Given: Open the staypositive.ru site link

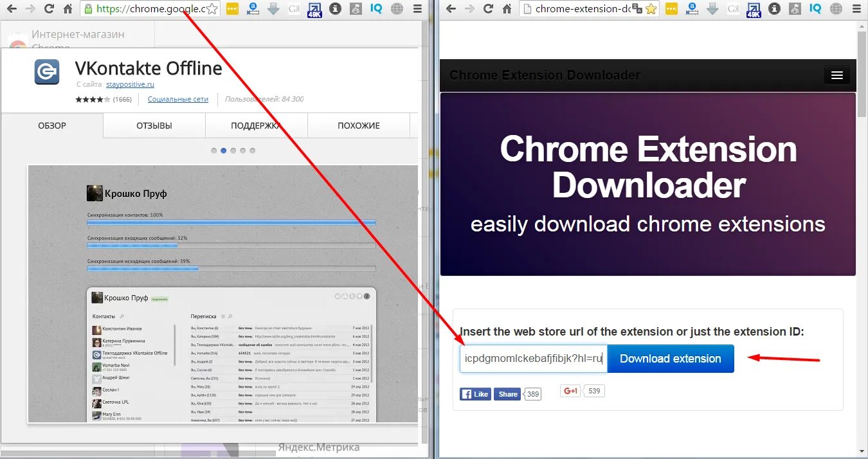Looking at the screenshot, I should point(130,84).
